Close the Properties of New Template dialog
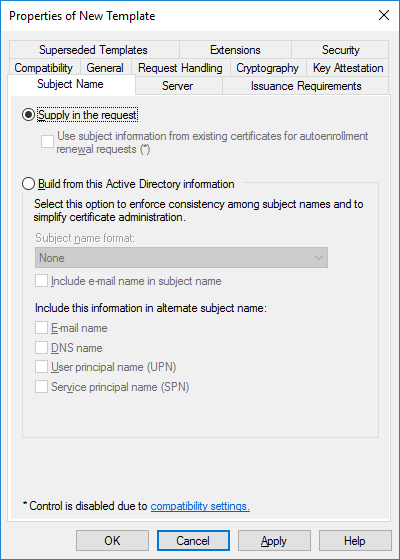 point(384,15)
